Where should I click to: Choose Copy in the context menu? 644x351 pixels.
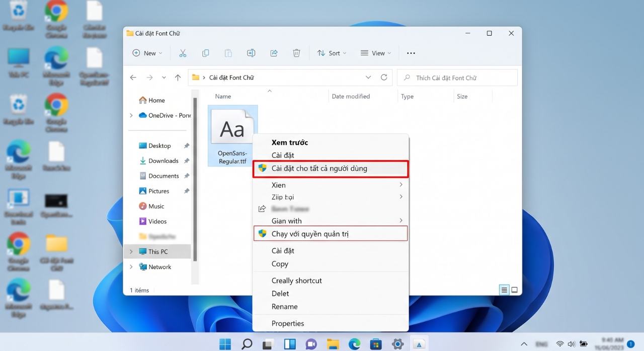click(x=331, y=264)
